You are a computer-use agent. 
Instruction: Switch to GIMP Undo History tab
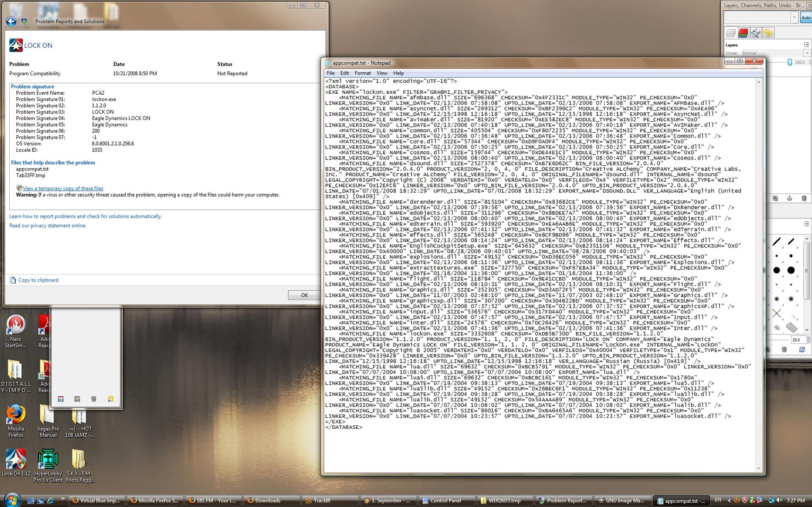coord(768,33)
